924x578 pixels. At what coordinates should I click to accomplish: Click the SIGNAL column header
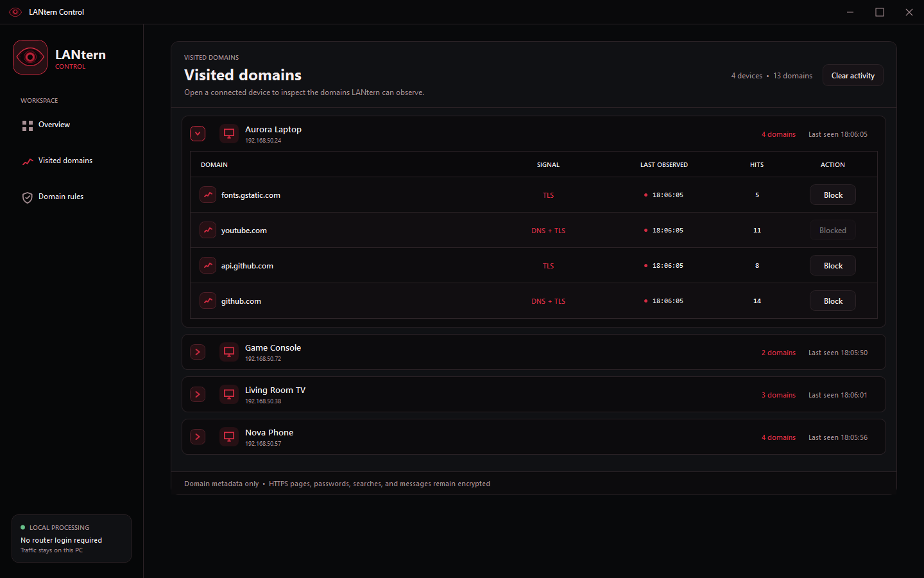548,165
